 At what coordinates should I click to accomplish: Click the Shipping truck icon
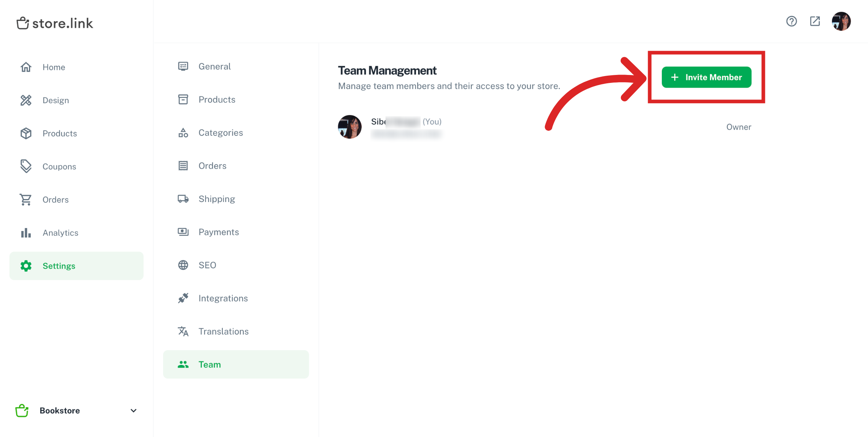[183, 198]
